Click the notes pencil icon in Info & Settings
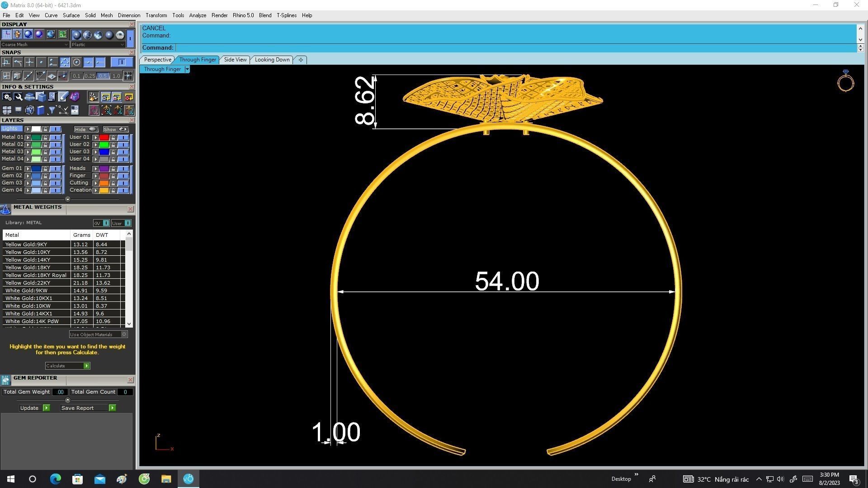 [x=63, y=97]
